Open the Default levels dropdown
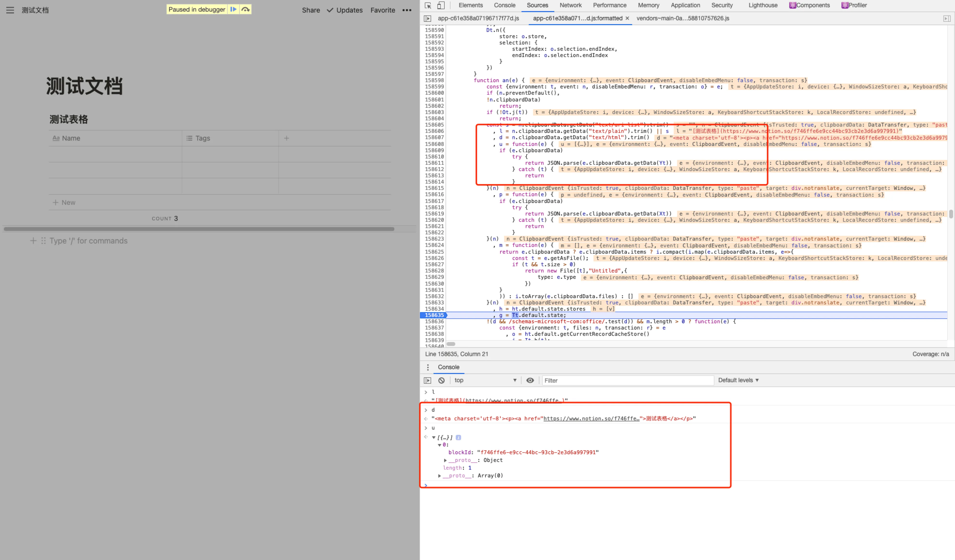This screenshot has height=560, width=955. [738, 381]
